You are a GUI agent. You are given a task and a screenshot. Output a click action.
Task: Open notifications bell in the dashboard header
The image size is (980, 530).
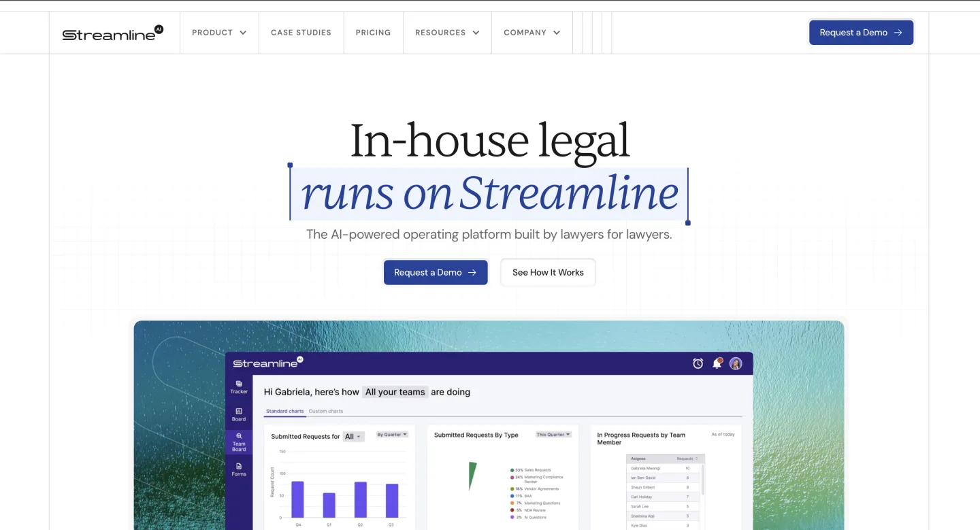coord(717,363)
